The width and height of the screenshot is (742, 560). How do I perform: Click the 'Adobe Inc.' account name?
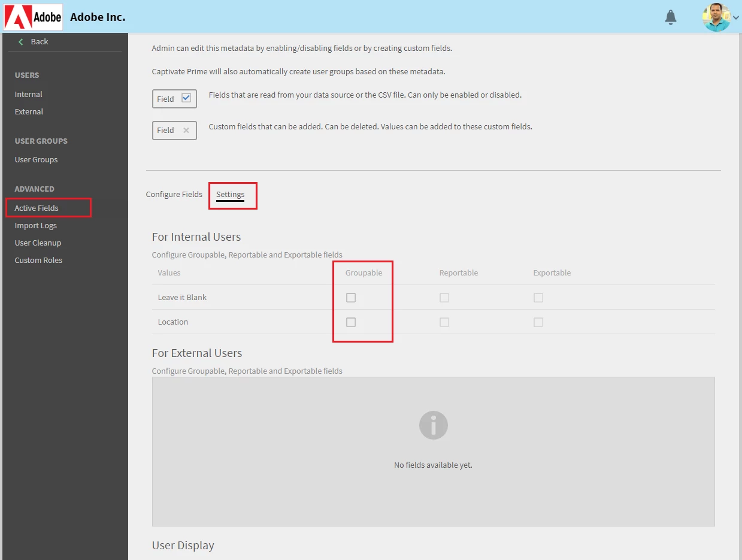[98, 17]
